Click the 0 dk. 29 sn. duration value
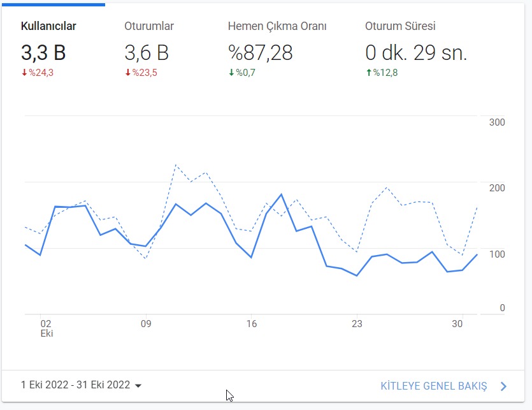This screenshot has height=410, width=532. coord(416,53)
